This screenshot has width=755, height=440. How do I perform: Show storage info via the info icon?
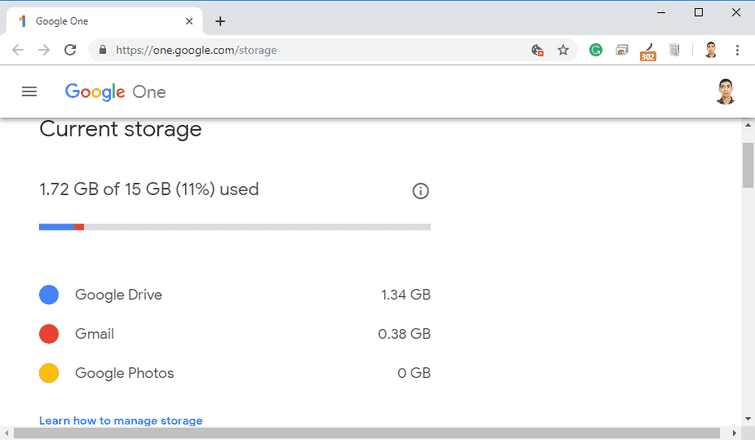click(420, 191)
